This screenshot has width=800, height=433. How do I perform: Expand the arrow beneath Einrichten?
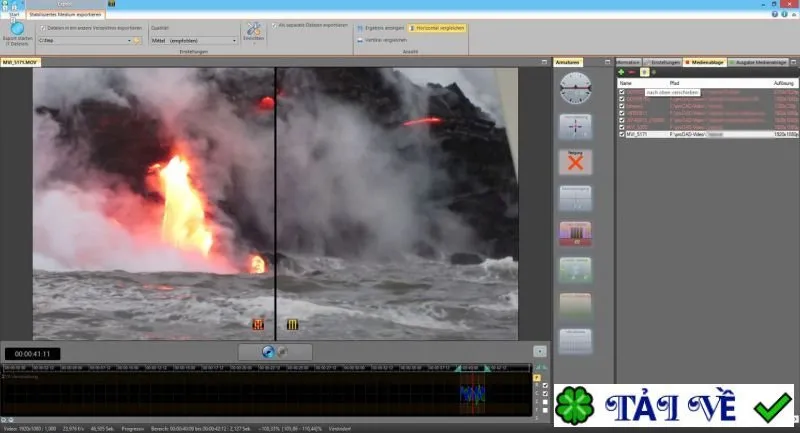(254, 44)
